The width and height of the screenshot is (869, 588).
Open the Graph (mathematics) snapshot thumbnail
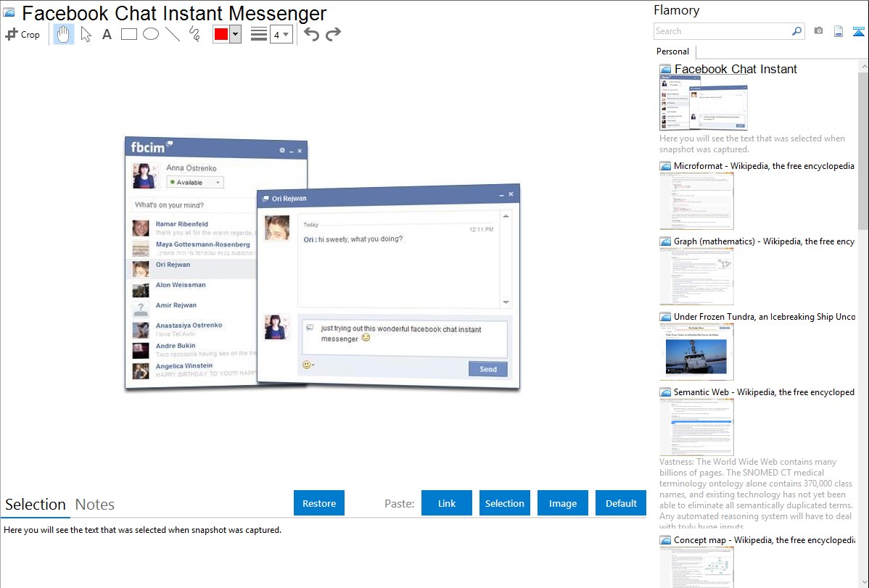pyautogui.click(x=696, y=276)
